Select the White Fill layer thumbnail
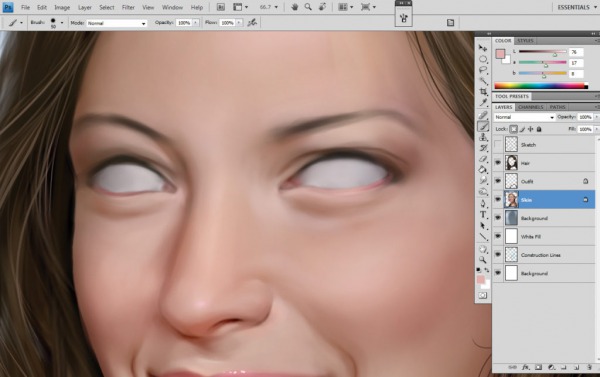The width and height of the screenshot is (600, 377). click(511, 236)
